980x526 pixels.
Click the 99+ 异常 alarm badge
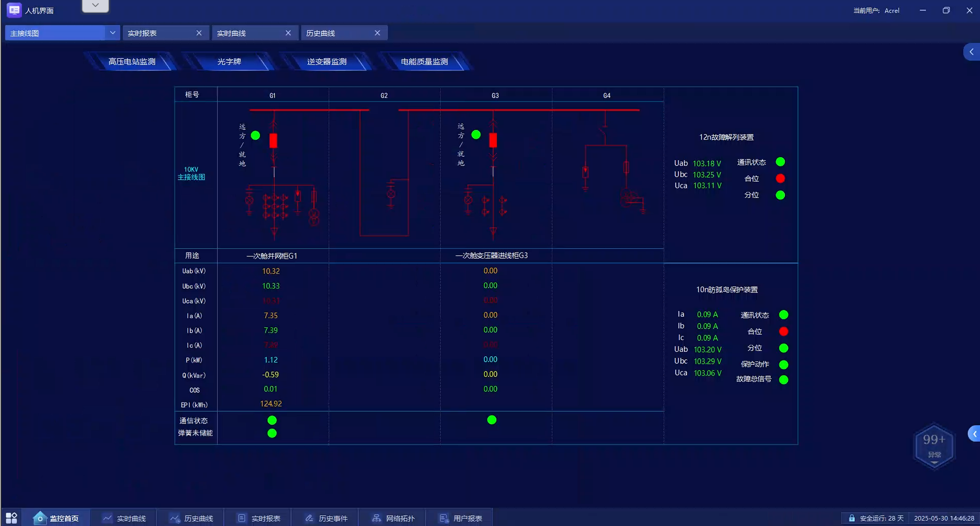coord(934,445)
